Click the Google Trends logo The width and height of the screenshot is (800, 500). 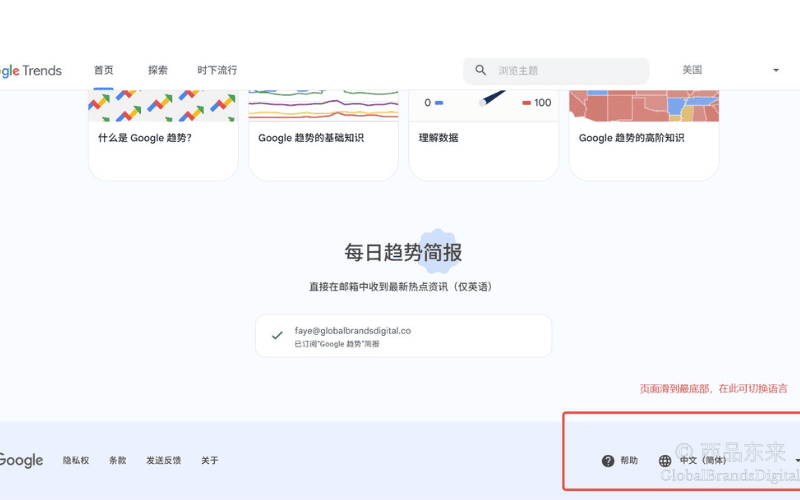31,70
